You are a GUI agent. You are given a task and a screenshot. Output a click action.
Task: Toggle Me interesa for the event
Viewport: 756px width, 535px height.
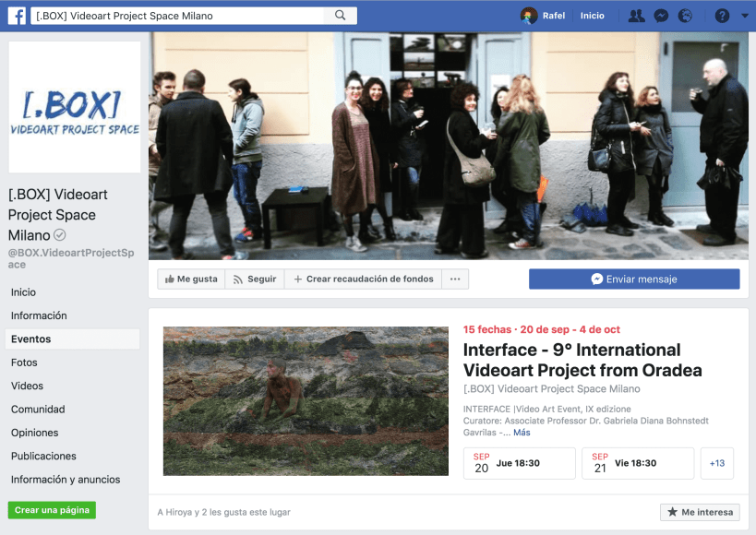[x=699, y=512]
